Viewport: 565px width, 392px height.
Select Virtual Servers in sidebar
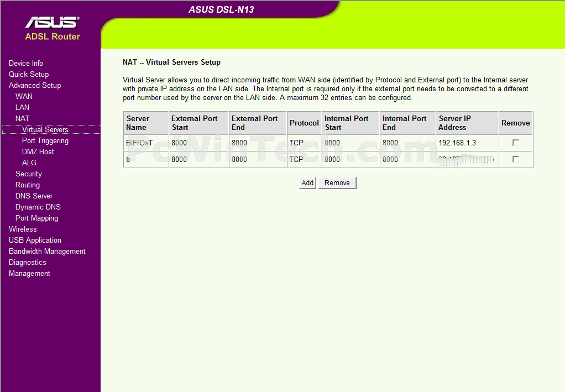pyautogui.click(x=45, y=130)
